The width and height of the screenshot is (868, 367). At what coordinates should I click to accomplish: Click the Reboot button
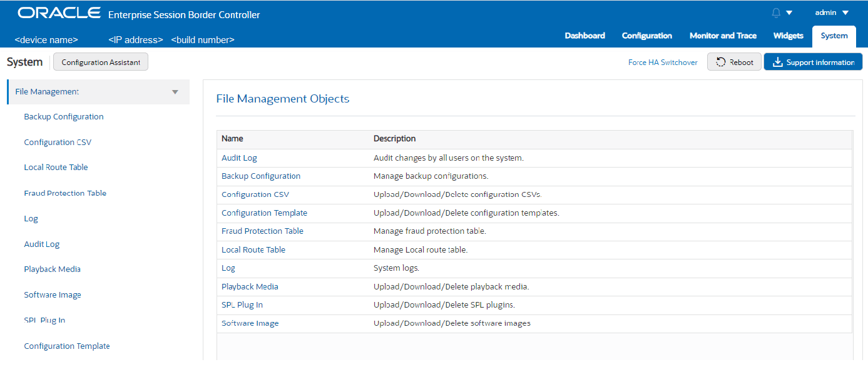[x=733, y=61]
